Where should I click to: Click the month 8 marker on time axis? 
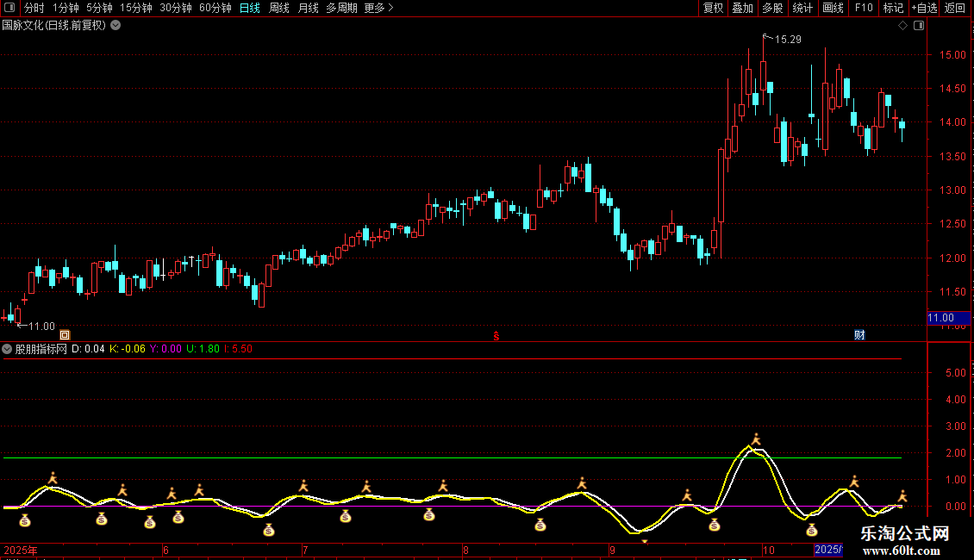pos(465,550)
